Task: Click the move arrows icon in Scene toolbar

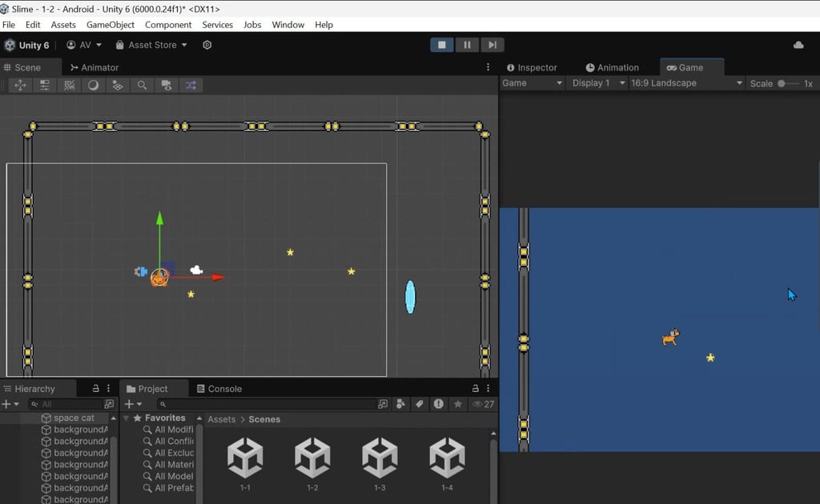Action: pos(20,85)
